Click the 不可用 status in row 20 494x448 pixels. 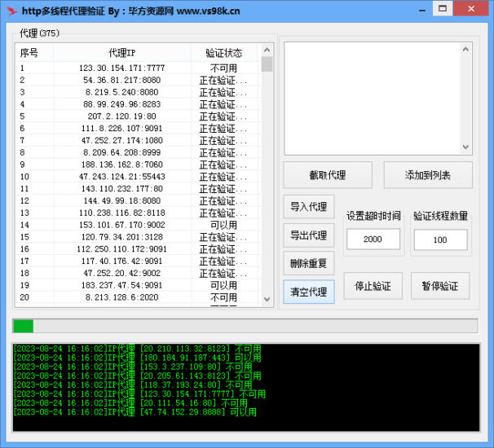223,297
